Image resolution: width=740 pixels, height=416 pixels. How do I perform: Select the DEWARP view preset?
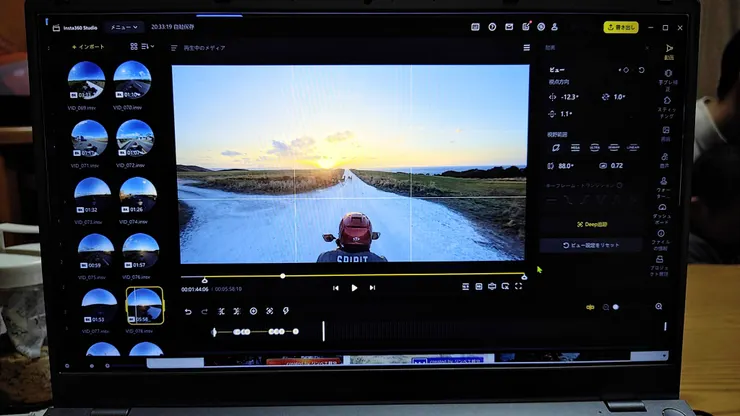coord(614,147)
